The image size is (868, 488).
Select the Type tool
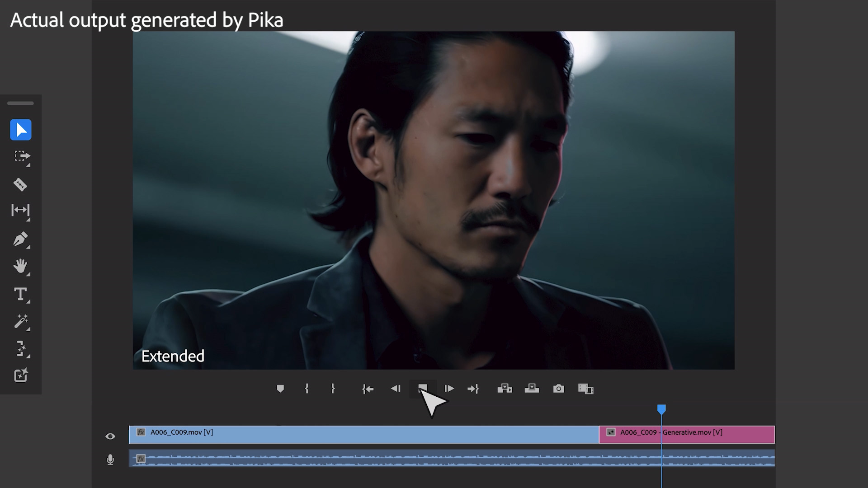click(x=20, y=294)
